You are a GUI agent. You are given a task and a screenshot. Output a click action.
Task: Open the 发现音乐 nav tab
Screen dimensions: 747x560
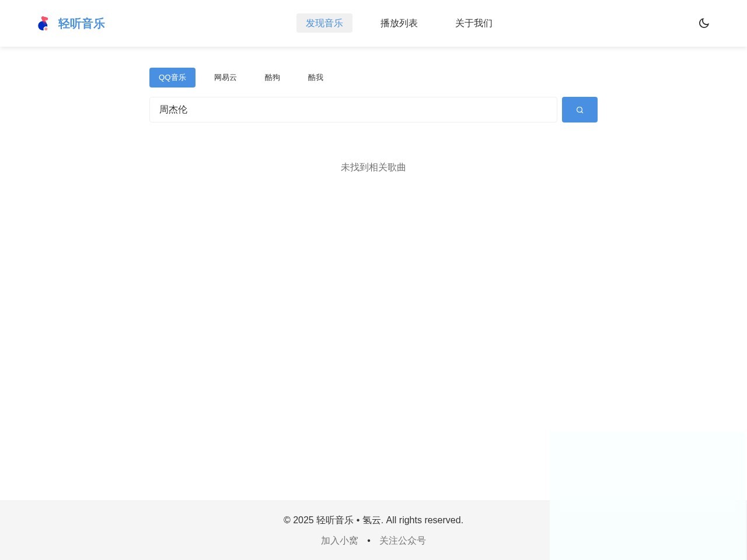point(324,23)
